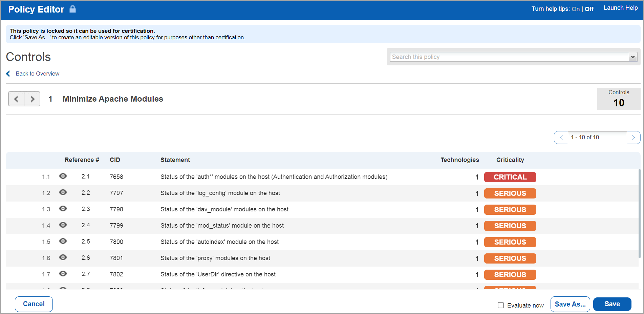The width and height of the screenshot is (644, 314).
Task: Click the Save As... button
Action: (570, 304)
